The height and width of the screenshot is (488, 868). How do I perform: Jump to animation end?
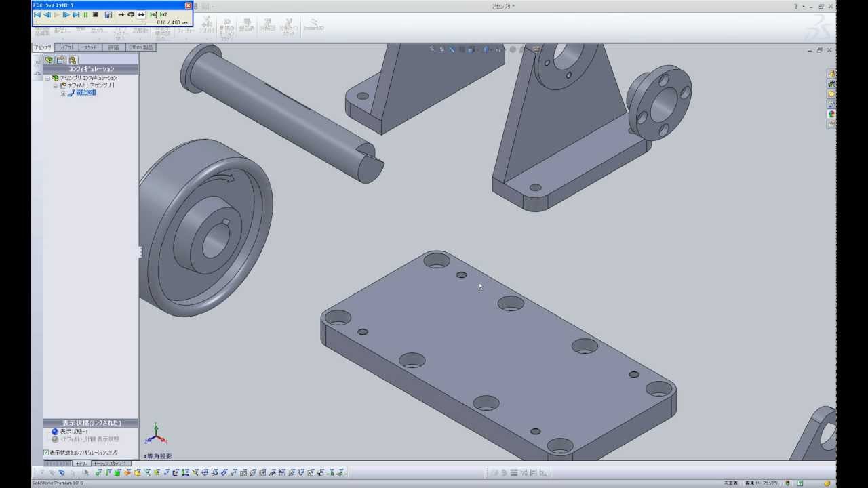76,14
